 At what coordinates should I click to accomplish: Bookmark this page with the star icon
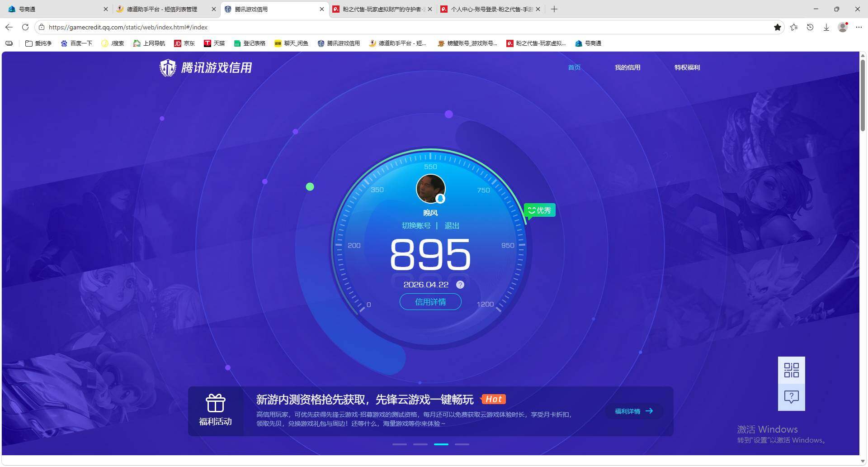point(778,27)
